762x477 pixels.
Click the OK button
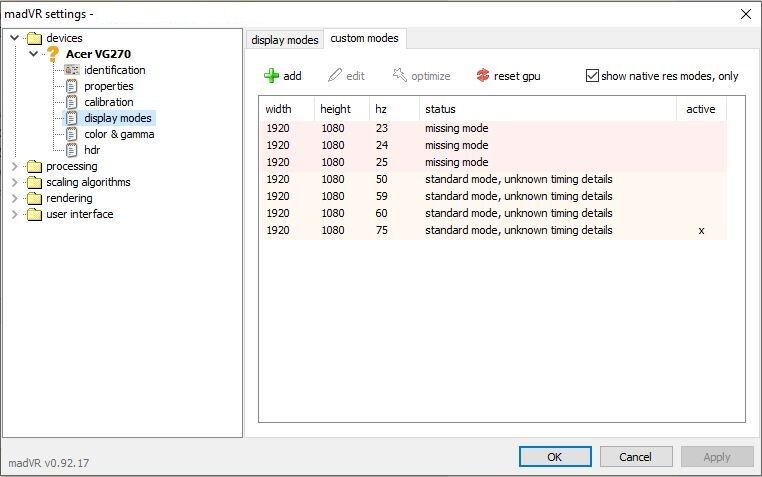coord(555,457)
